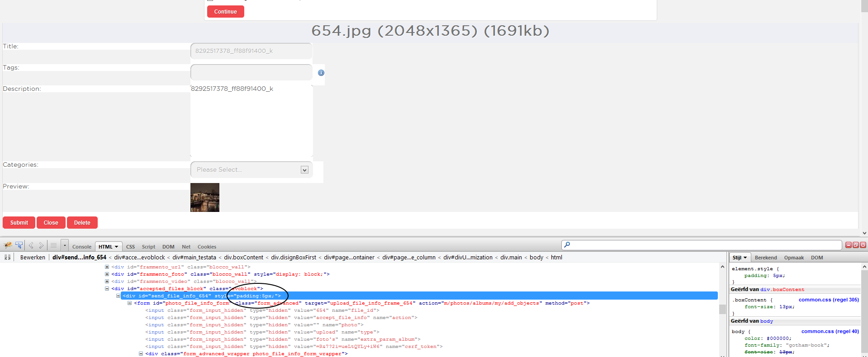Click the info icon beside Tags field
Screen dimensions: 868x357
[321, 73]
